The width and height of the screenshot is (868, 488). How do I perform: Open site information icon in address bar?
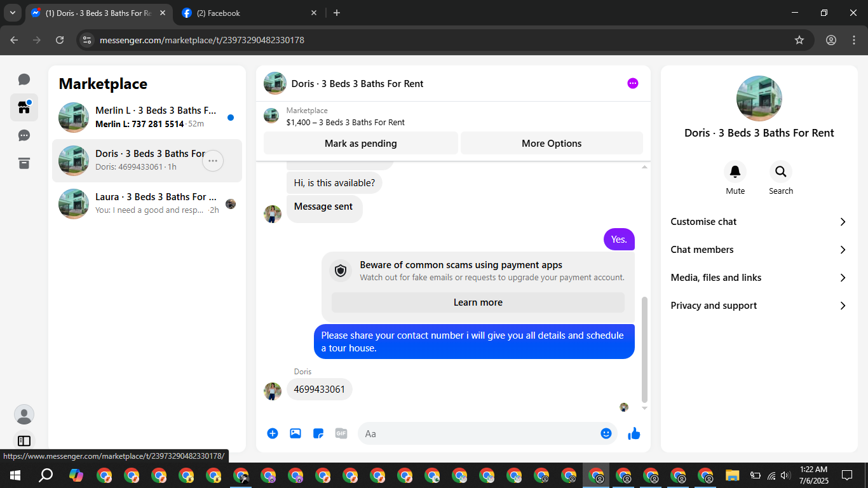(x=87, y=40)
